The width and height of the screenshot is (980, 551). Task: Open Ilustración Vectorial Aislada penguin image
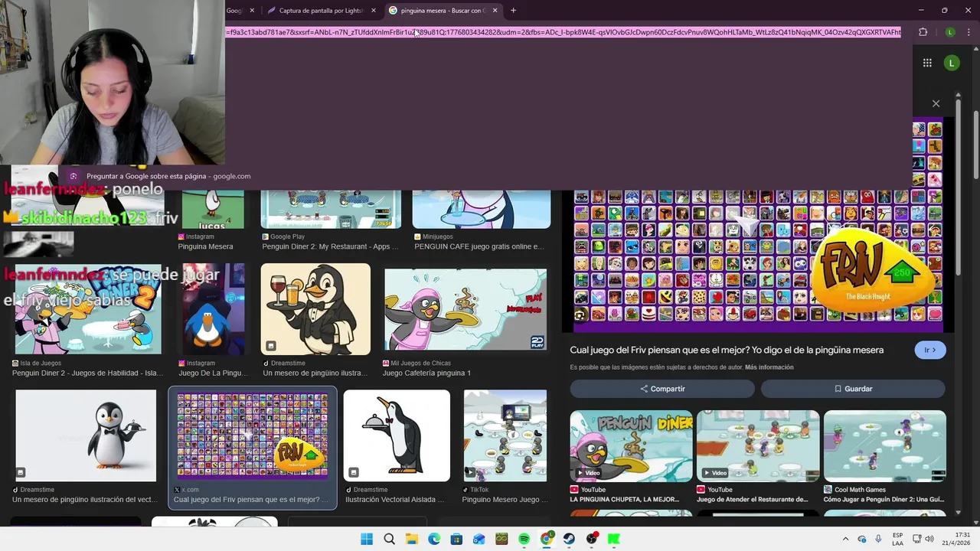pyautogui.click(x=397, y=435)
